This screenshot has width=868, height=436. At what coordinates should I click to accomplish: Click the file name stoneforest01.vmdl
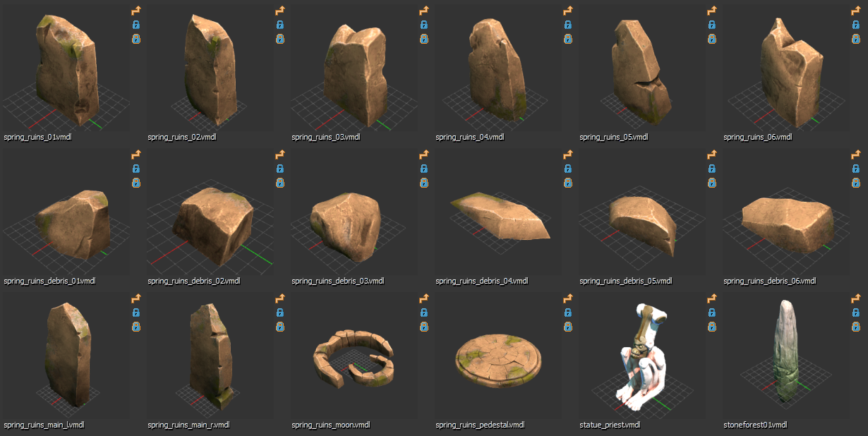(755, 425)
